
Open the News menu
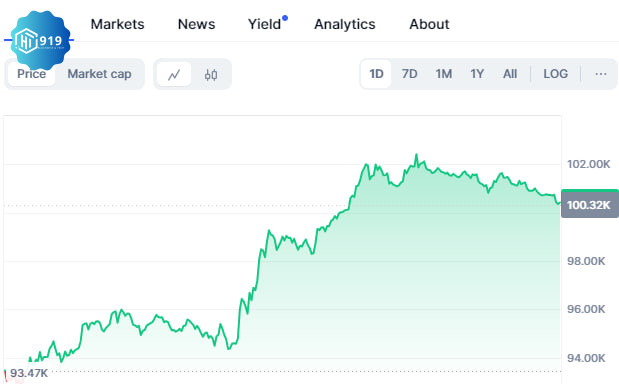pos(196,24)
